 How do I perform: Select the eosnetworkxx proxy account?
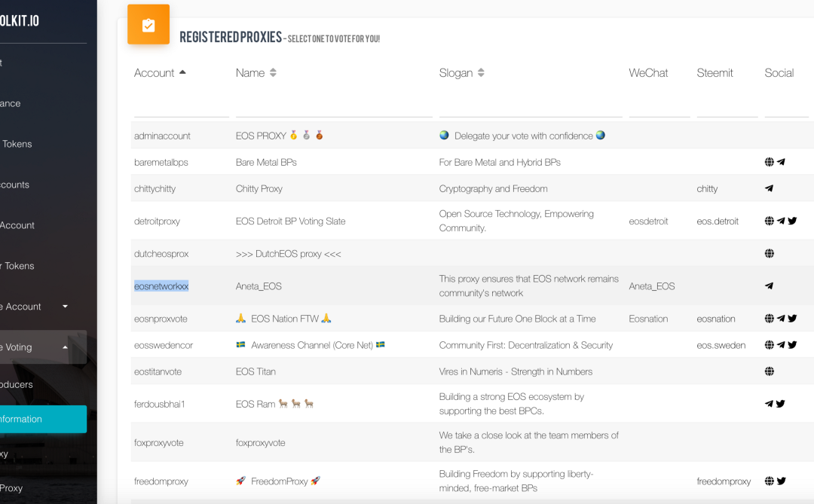[x=161, y=286]
